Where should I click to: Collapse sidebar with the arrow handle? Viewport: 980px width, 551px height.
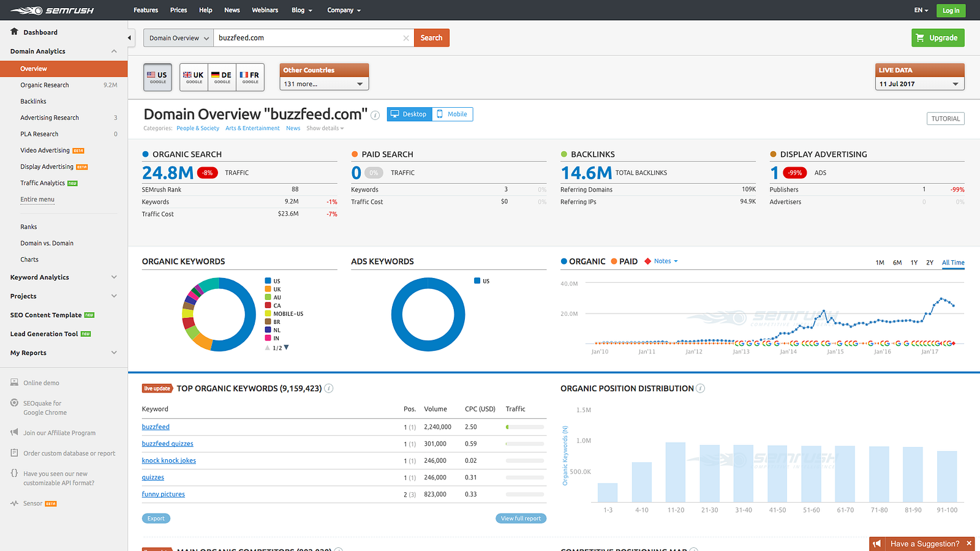click(x=129, y=38)
